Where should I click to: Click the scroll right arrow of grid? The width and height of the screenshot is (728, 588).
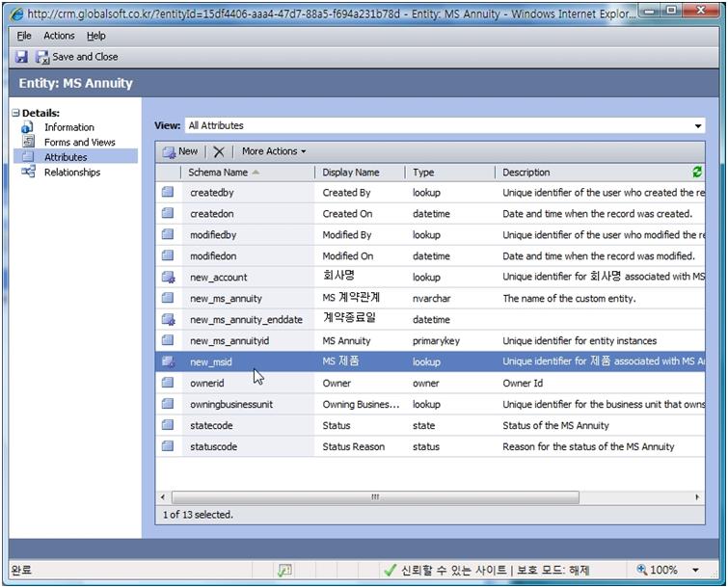click(697, 497)
